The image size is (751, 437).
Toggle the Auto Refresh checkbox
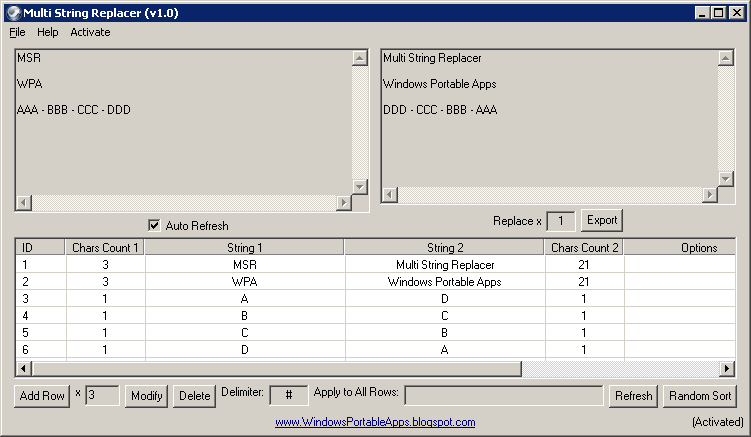pos(154,225)
